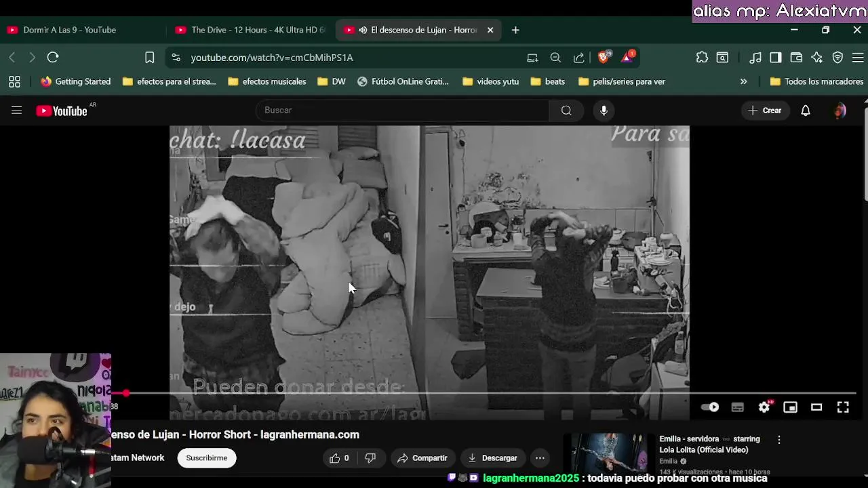
Task: Open Brave Shields lion icon
Action: point(604,57)
